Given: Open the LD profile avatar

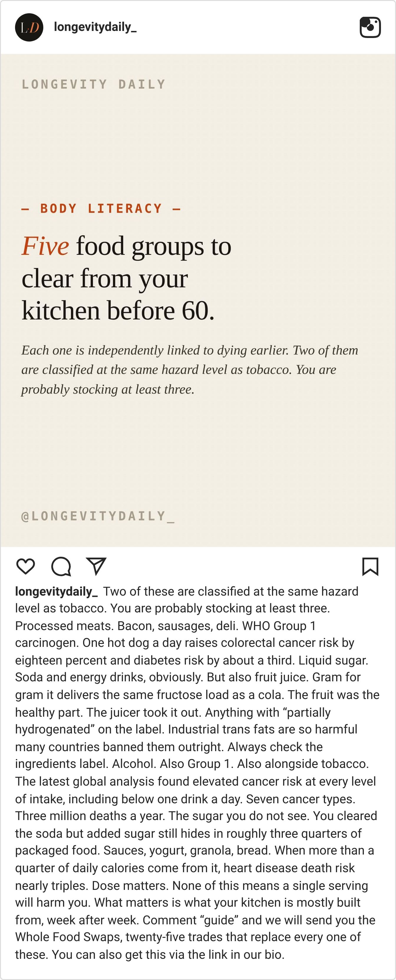Looking at the screenshot, I should tap(29, 27).
